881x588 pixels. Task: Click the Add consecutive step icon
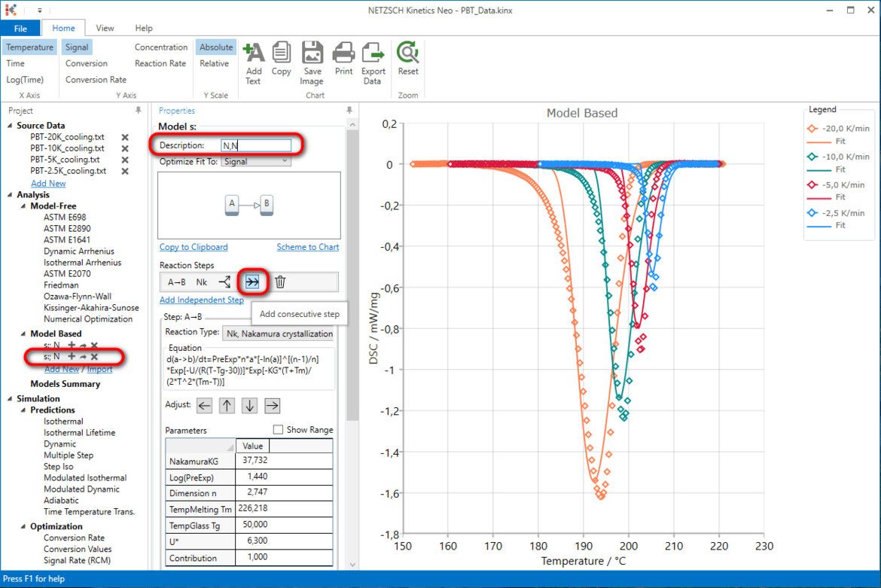click(252, 282)
